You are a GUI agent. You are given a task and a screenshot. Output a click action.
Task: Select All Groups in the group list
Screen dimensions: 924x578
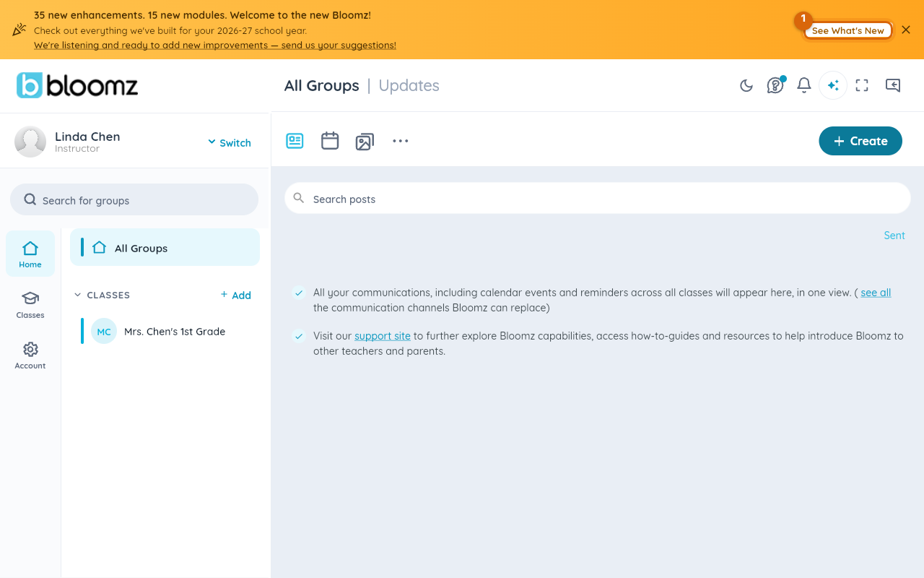[165, 247]
